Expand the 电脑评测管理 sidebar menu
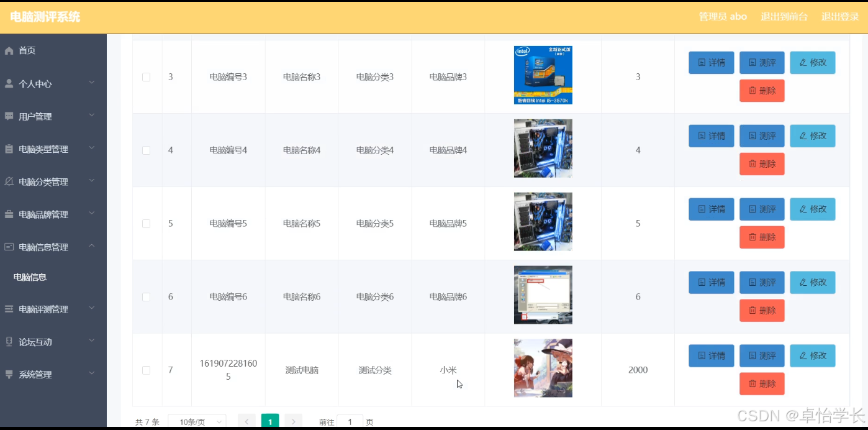Viewport: 868px width, 430px height. (92, 308)
